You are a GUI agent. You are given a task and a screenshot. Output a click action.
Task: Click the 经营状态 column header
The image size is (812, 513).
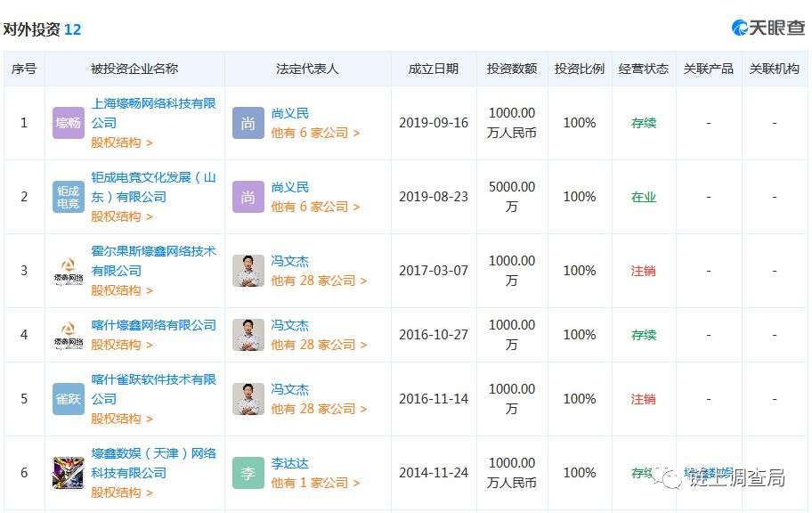click(x=644, y=69)
